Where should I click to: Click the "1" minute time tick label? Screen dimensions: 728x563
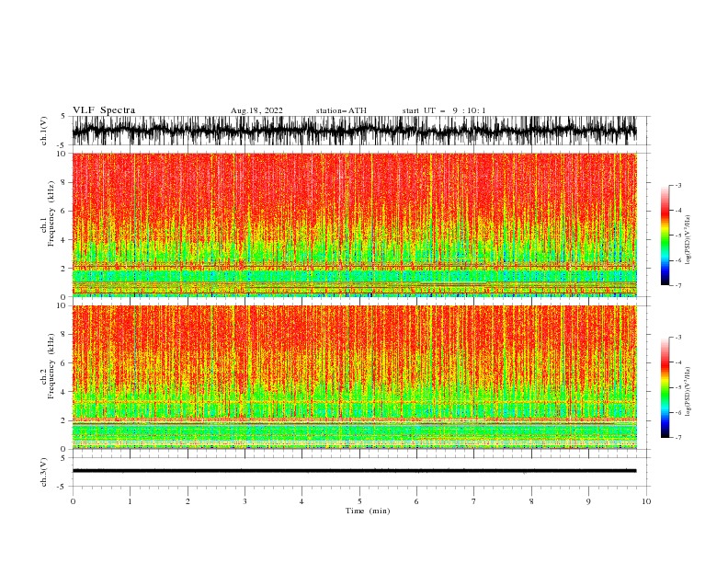click(130, 501)
